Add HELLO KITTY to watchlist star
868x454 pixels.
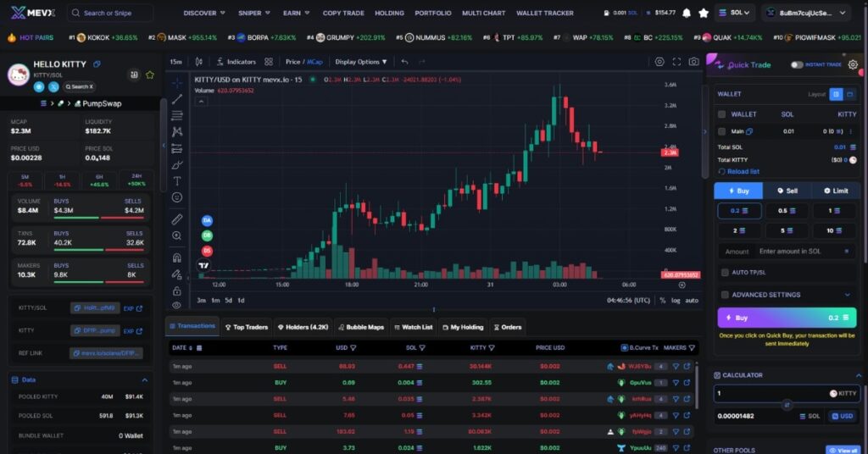tap(150, 75)
